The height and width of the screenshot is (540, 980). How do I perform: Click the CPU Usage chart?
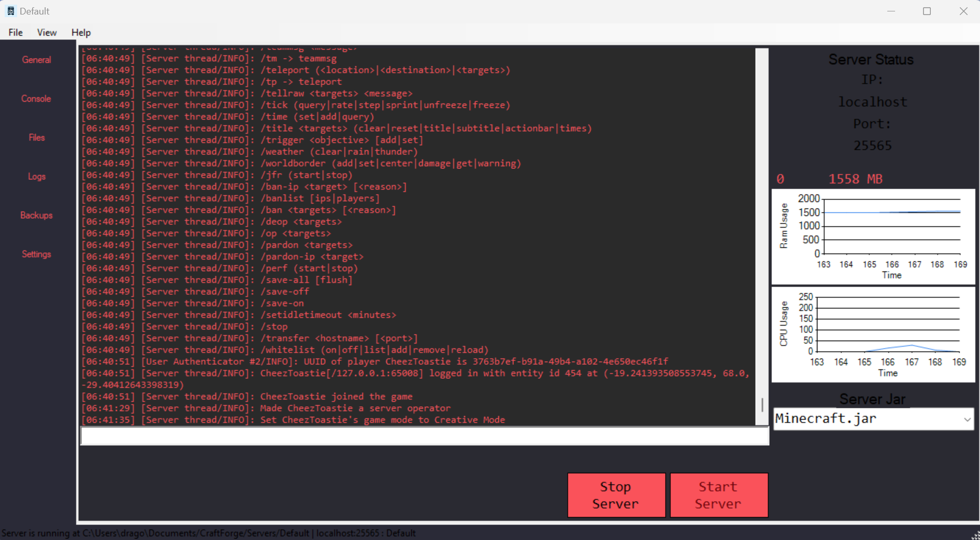click(873, 335)
